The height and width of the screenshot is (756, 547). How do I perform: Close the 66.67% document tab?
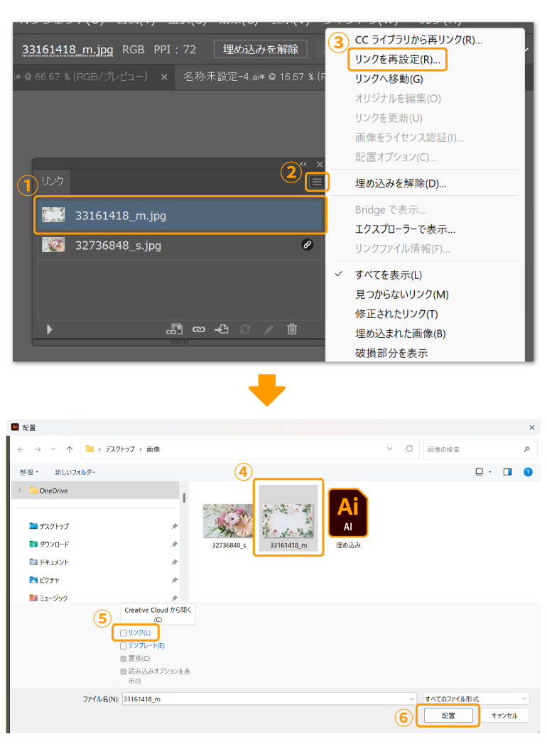pos(165,77)
